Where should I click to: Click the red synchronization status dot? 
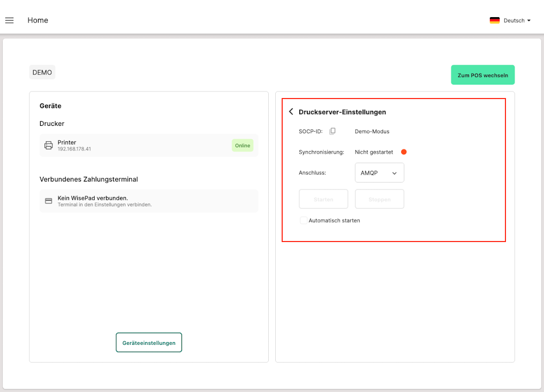pyautogui.click(x=404, y=152)
